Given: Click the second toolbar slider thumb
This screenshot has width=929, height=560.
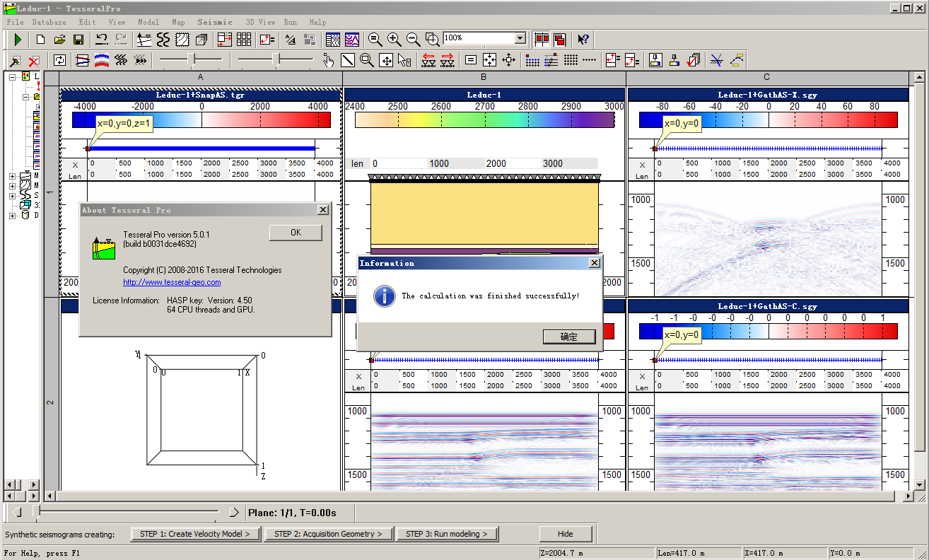Looking at the screenshot, I should (x=276, y=61).
